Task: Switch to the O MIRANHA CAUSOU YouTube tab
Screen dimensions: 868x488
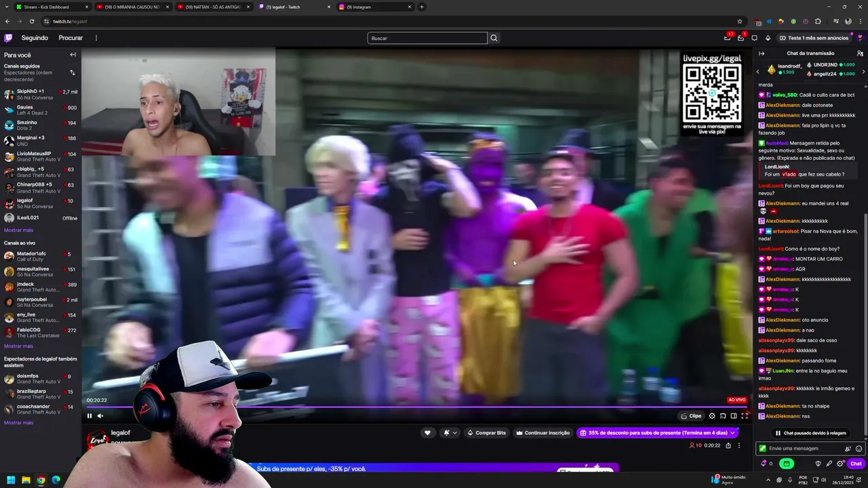Action: tap(133, 7)
